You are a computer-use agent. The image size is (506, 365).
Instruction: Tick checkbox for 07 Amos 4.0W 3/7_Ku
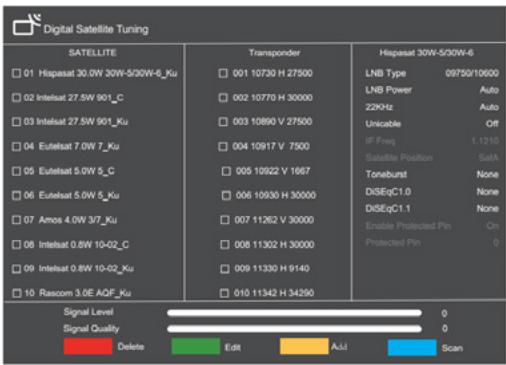(16, 220)
